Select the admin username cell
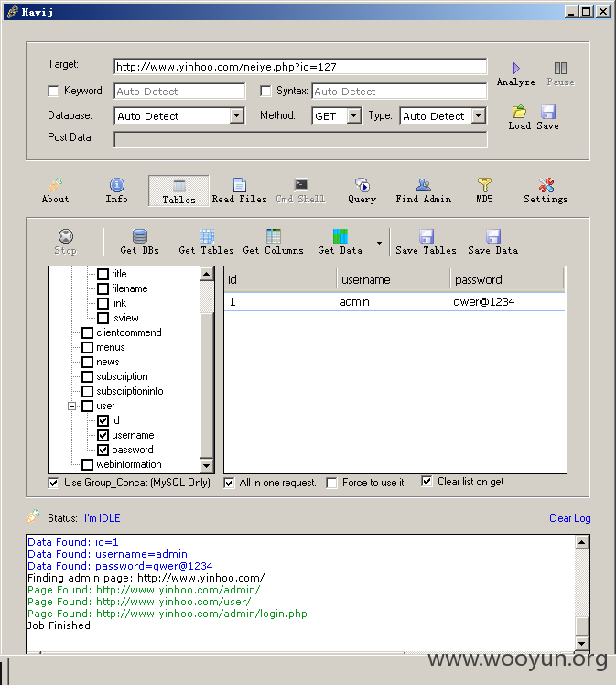Screen dimensions: 616x685 (x=354, y=302)
